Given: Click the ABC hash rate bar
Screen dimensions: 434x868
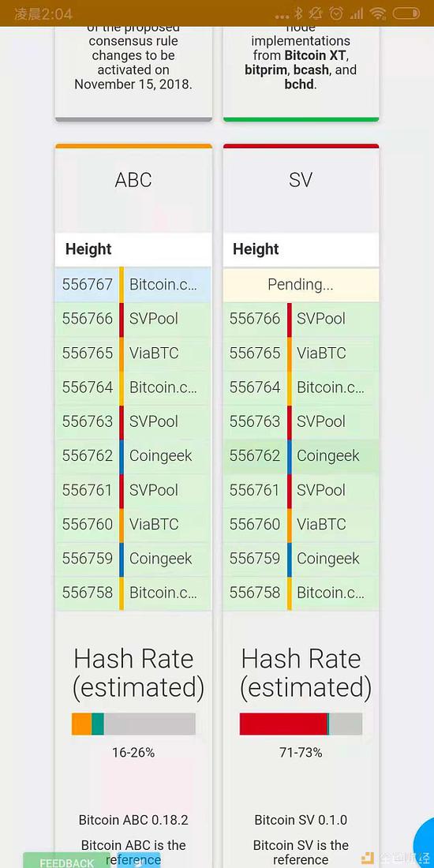Looking at the screenshot, I should coord(133,724).
